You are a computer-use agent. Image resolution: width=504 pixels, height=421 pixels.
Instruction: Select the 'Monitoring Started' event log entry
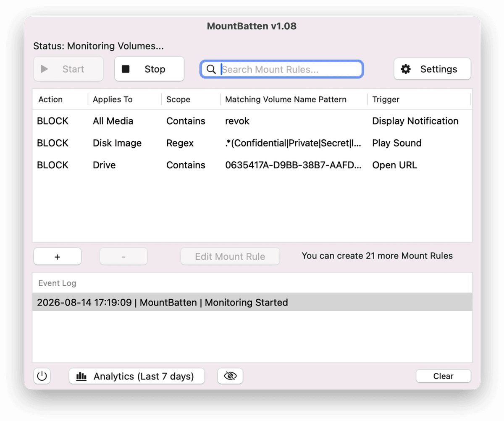252,302
